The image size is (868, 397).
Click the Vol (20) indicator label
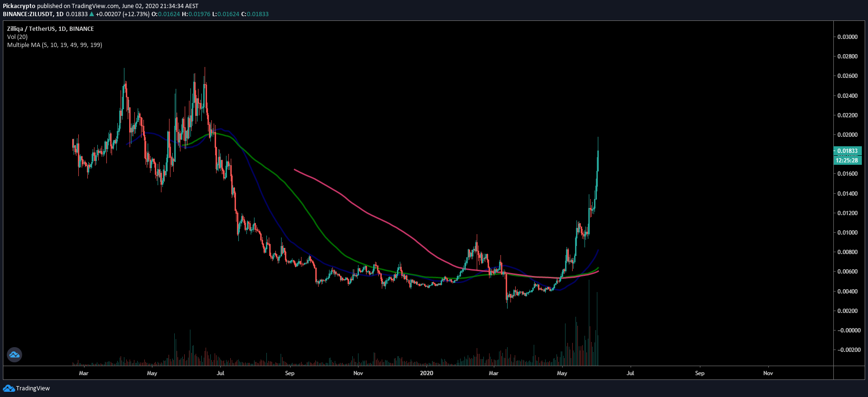pyautogui.click(x=18, y=37)
